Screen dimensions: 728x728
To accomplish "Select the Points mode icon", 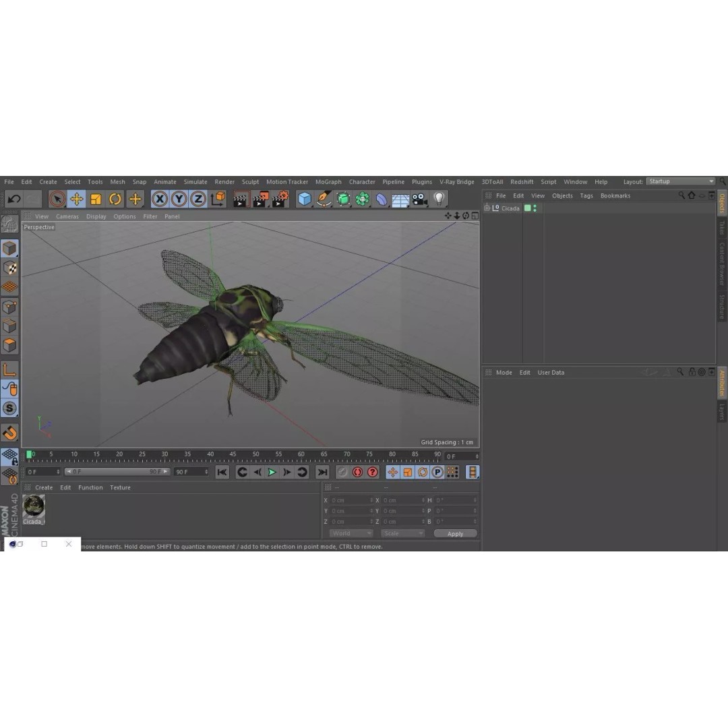I will coord(9,307).
